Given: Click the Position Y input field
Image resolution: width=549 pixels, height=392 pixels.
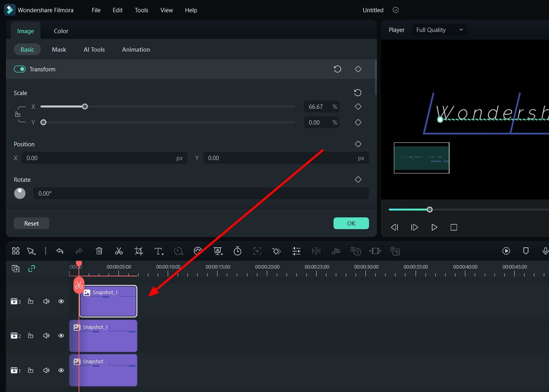Looking at the screenshot, I should click(x=286, y=158).
